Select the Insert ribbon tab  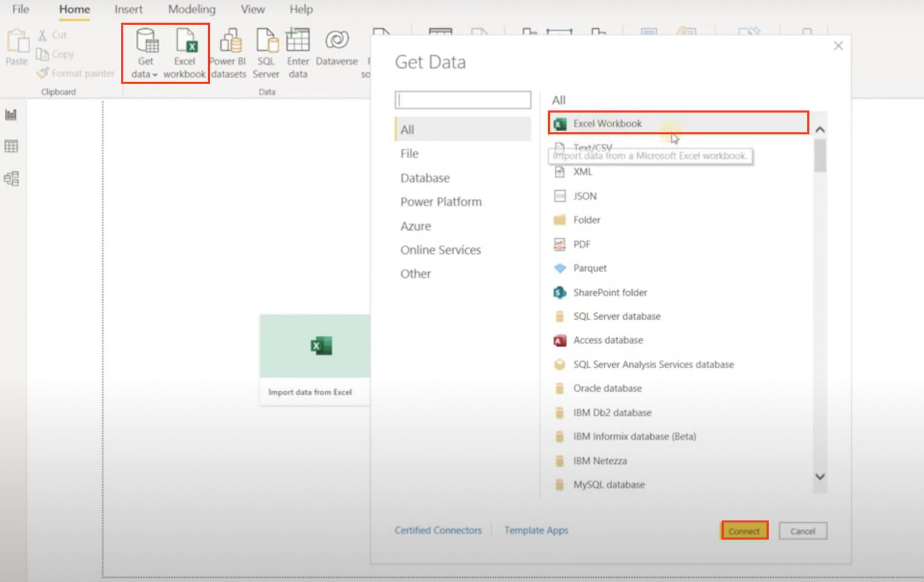128,9
